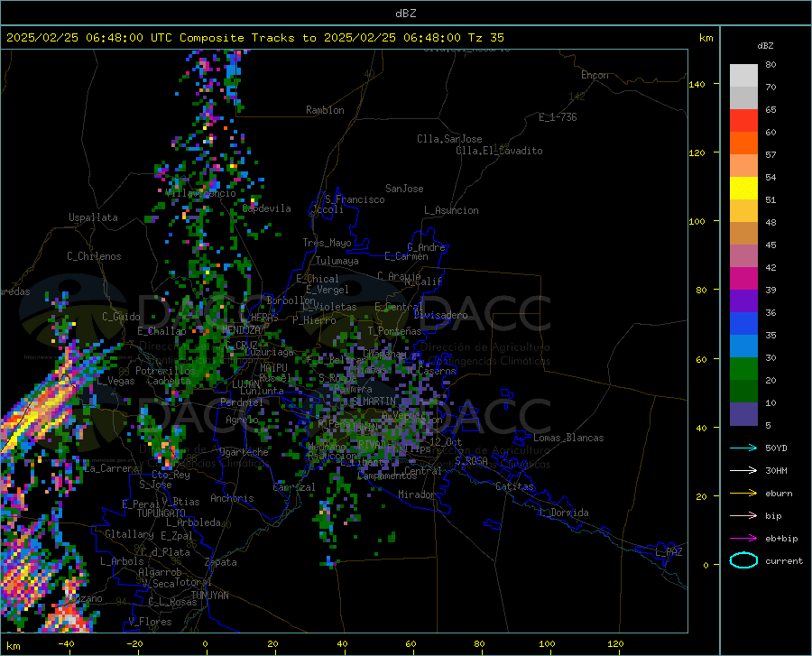Click the TUNUYAN place label
The height and width of the screenshot is (656, 812).
click(x=209, y=595)
